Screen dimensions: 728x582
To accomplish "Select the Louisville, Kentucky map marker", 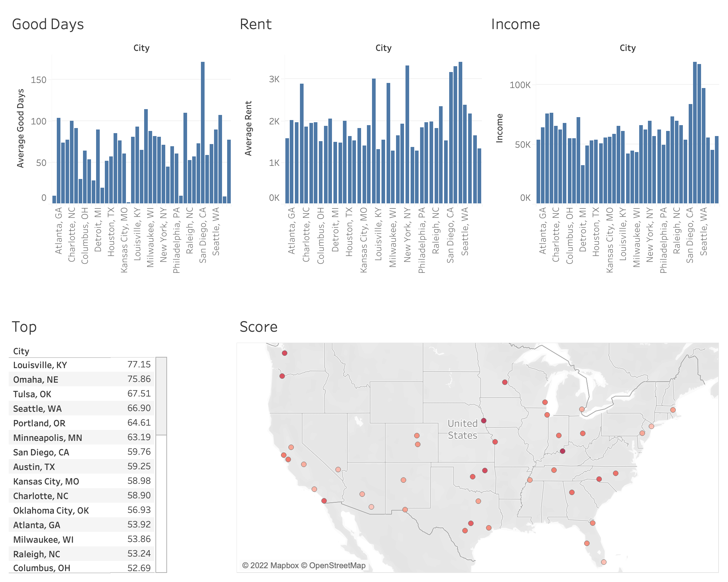I will [x=562, y=451].
